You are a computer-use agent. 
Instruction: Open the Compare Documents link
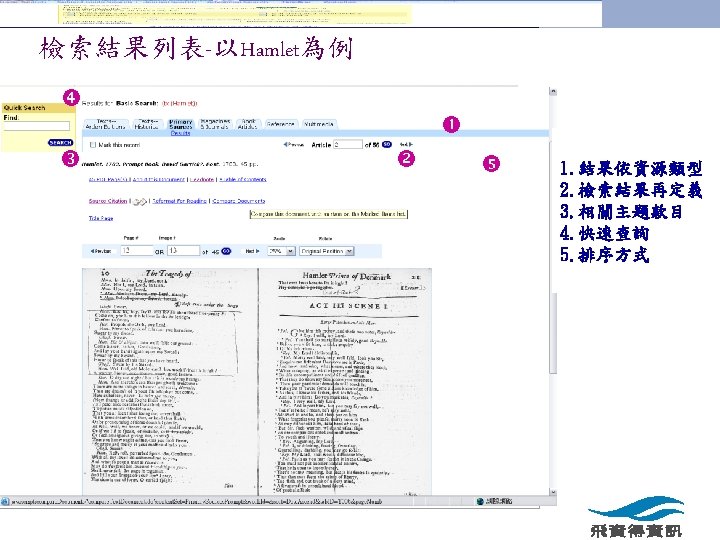239,201
